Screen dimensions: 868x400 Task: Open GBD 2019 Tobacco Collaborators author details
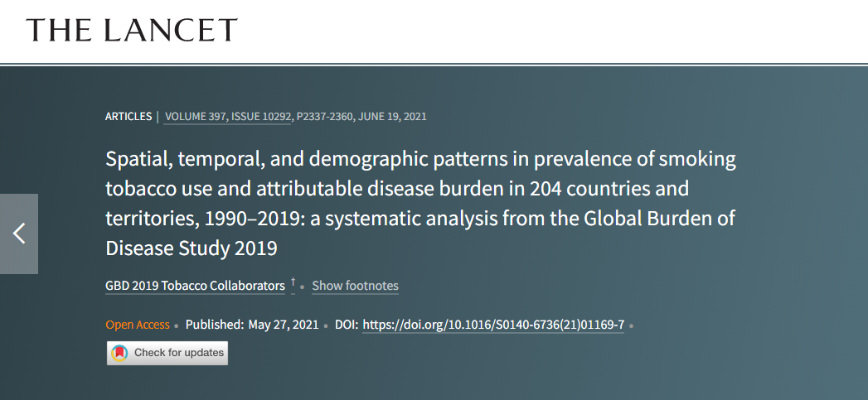[195, 286]
